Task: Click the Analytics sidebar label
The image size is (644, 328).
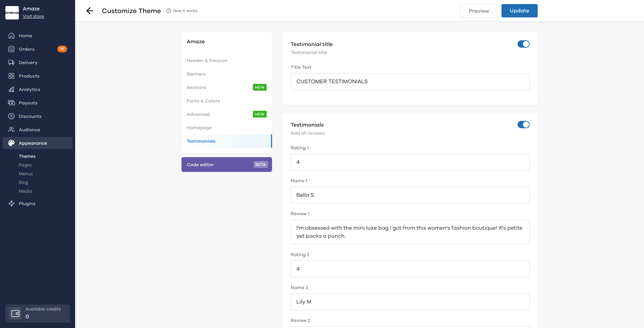Action: click(30, 89)
